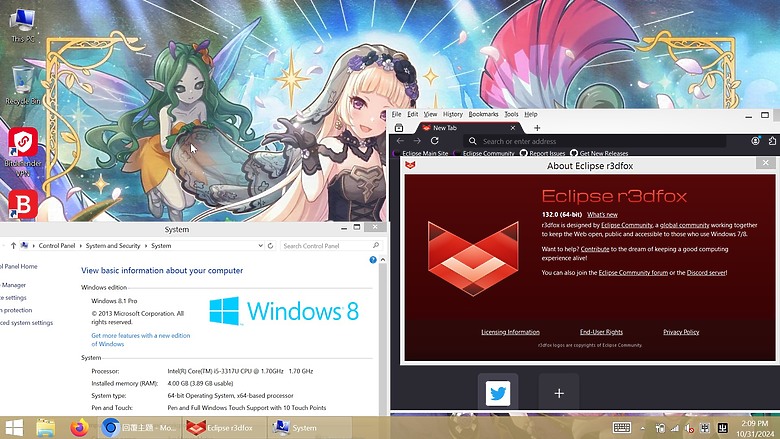
Task: Open the touch keyboard from the taskbar
Action: (622, 428)
